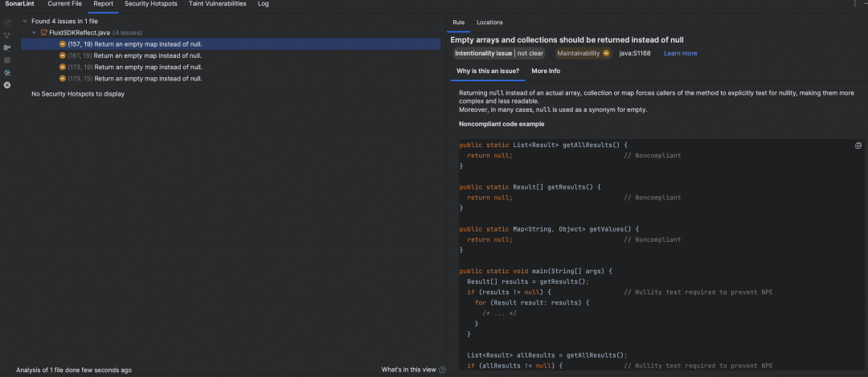Click the analyze all project files folder icon
868x377 pixels.
tap(7, 48)
